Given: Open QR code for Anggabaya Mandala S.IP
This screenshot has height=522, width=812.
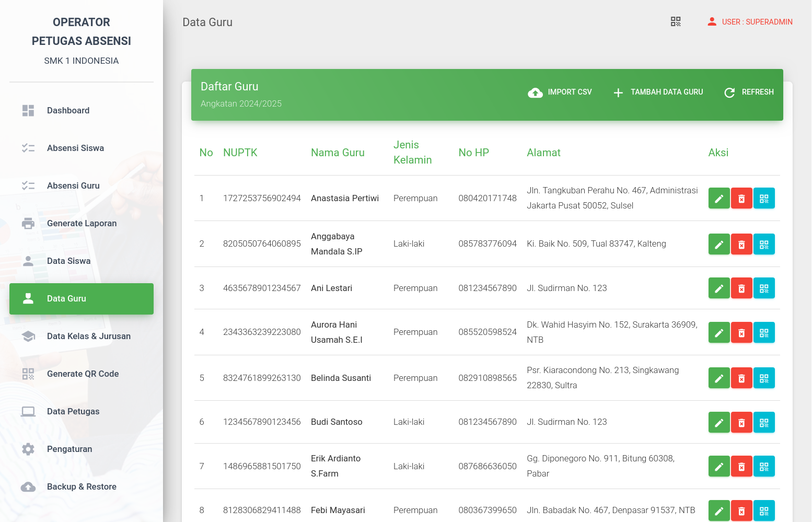Looking at the screenshot, I should [764, 244].
